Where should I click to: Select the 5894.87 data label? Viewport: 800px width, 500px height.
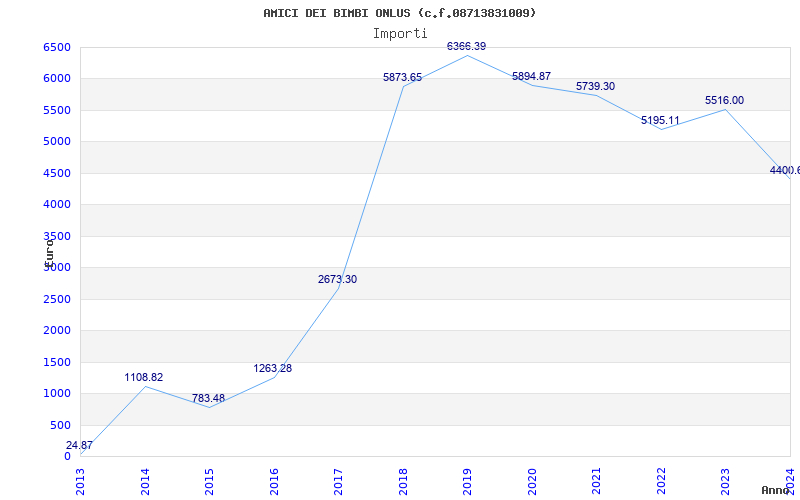tap(531, 77)
